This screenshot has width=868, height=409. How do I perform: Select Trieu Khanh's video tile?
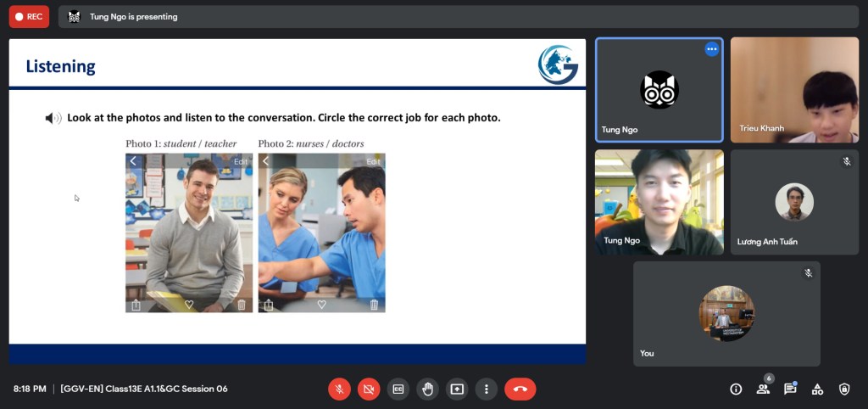(794, 89)
